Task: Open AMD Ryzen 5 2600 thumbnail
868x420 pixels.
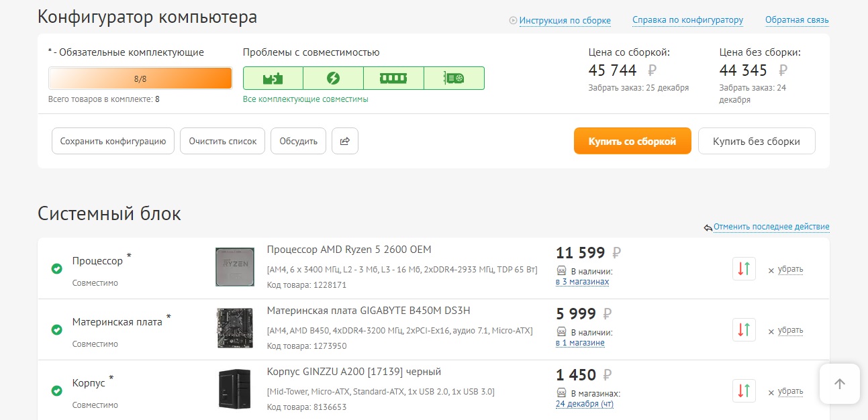Action: (235, 267)
